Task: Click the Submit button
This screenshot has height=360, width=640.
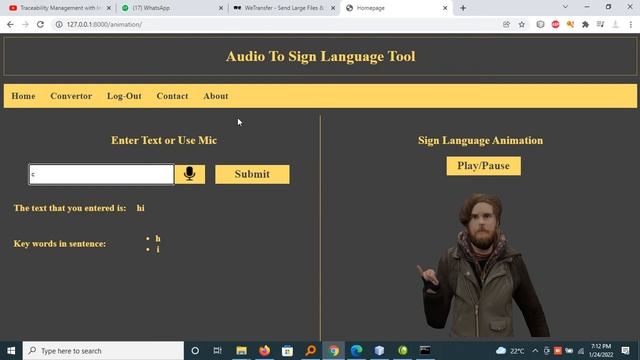Action: (x=252, y=174)
